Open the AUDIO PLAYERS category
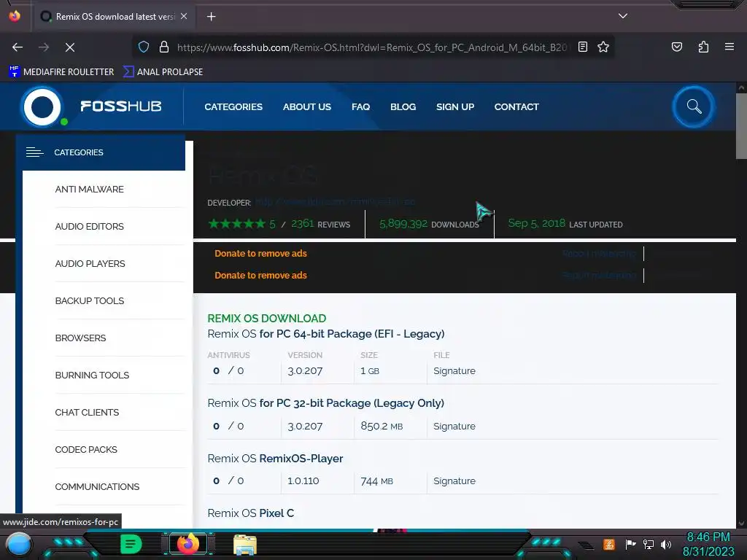The image size is (747, 560). click(x=90, y=263)
